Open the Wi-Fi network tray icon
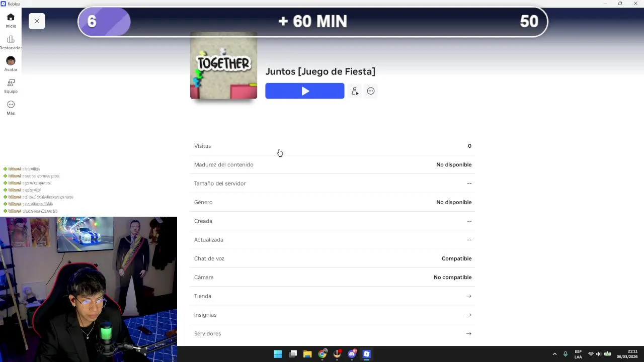The height and width of the screenshot is (362, 644). [x=591, y=354]
